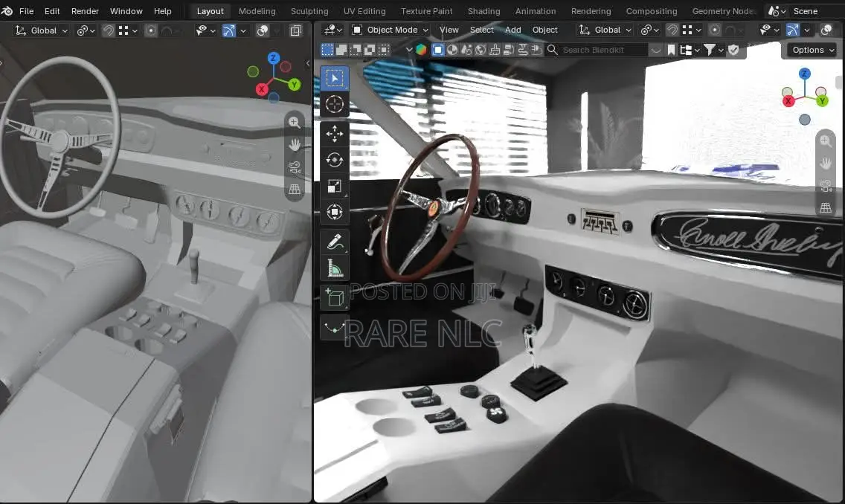This screenshot has height=504, width=845.
Task: Click the pan hand icon in the left viewport
Action: click(x=295, y=145)
